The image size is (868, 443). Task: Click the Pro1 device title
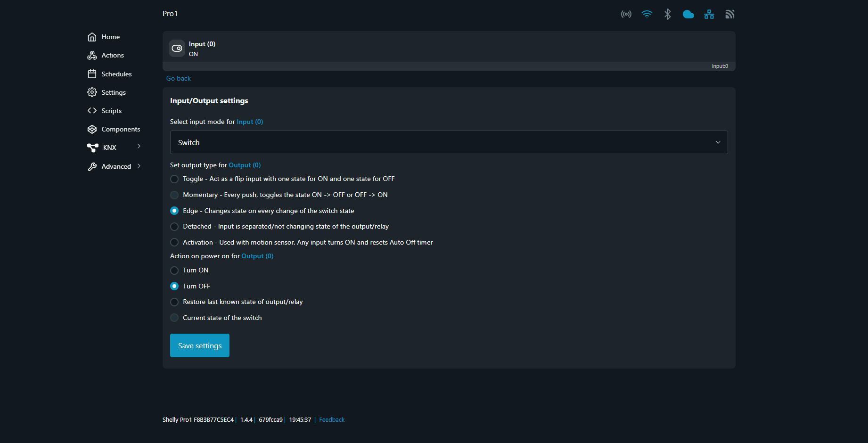(x=170, y=14)
